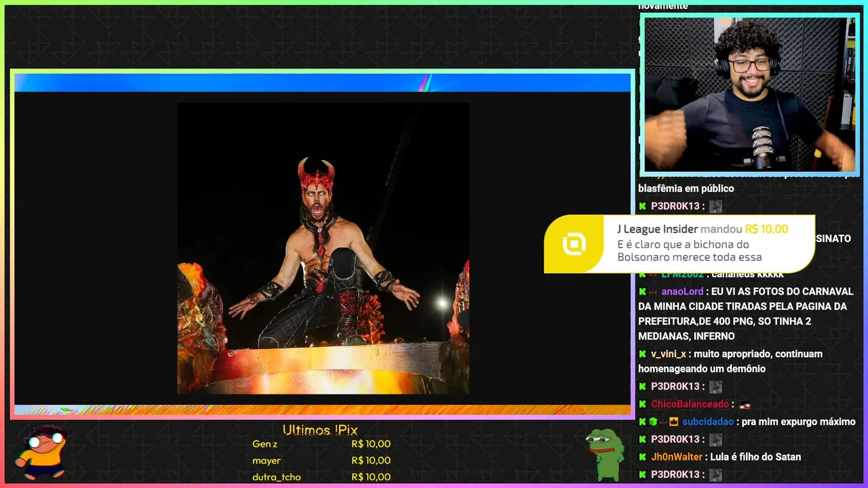The image size is (868, 488).
Task: Click the R$ 10,00 amount beside Gen z
Action: tap(371, 444)
